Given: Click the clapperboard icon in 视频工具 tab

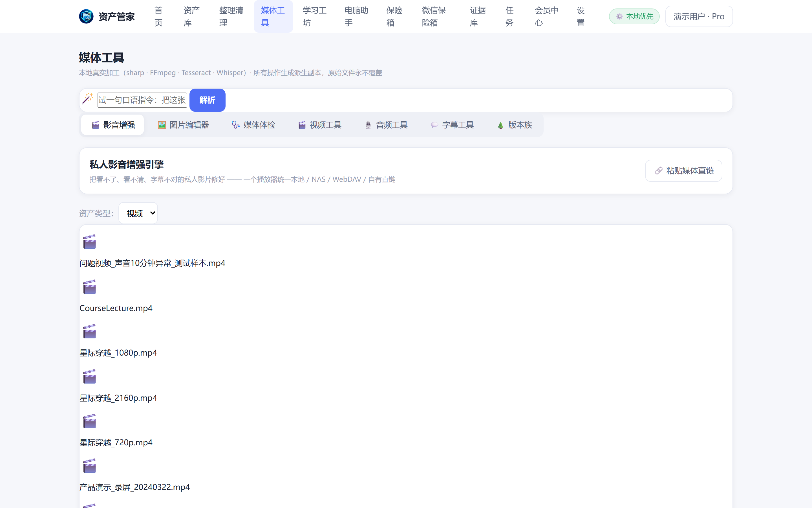Looking at the screenshot, I should point(302,125).
